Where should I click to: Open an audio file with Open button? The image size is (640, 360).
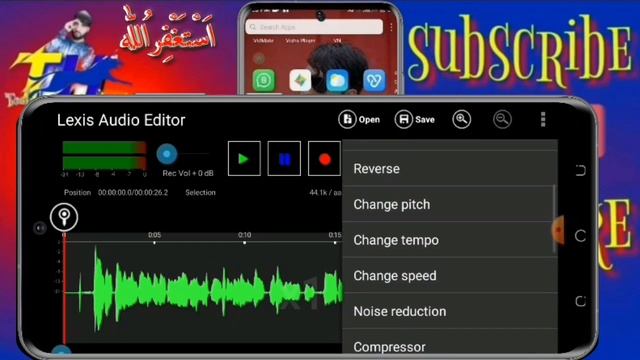click(359, 120)
